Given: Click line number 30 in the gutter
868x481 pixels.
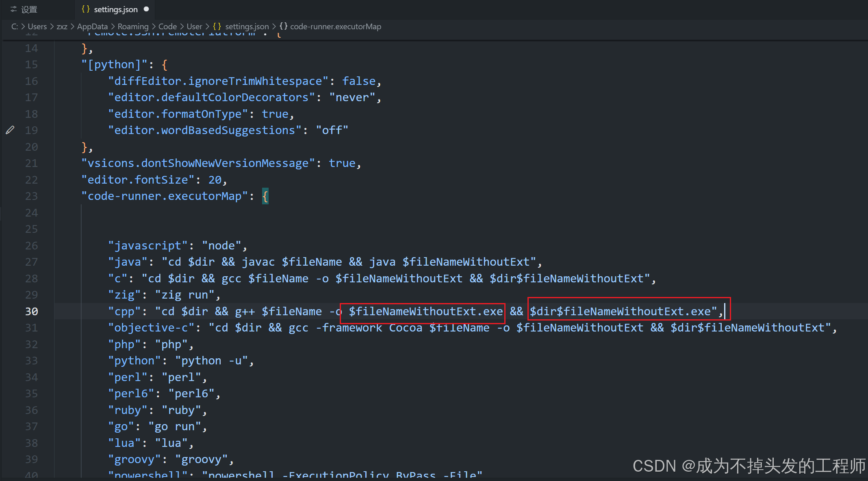Looking at the screenshot, I should (32, 311).
